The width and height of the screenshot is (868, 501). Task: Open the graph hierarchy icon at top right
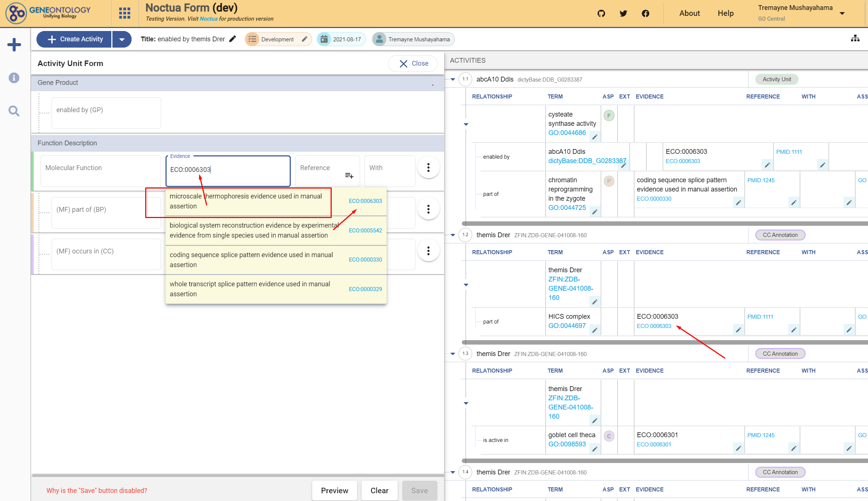click(855, 38)
